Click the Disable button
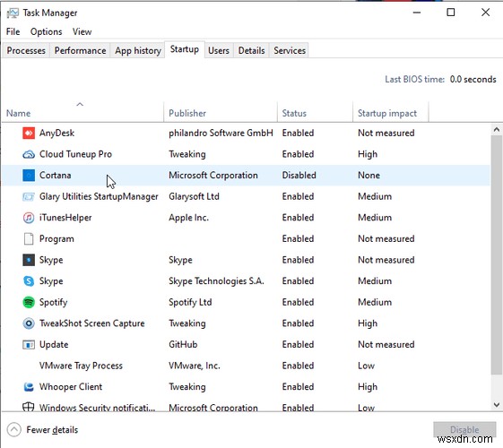The height and width of the screenshot is (448, 503). [464, 429]
